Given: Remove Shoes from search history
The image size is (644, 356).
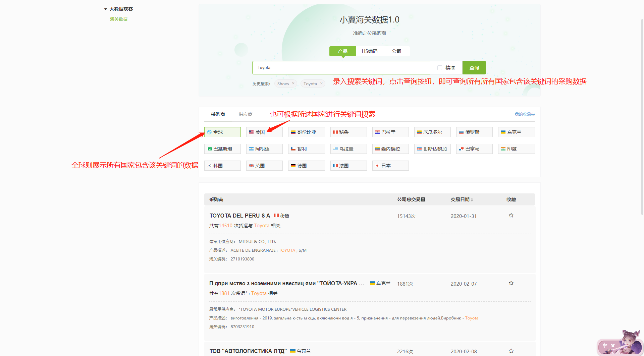Looking at the screenshot, I should tap(293, 83).
